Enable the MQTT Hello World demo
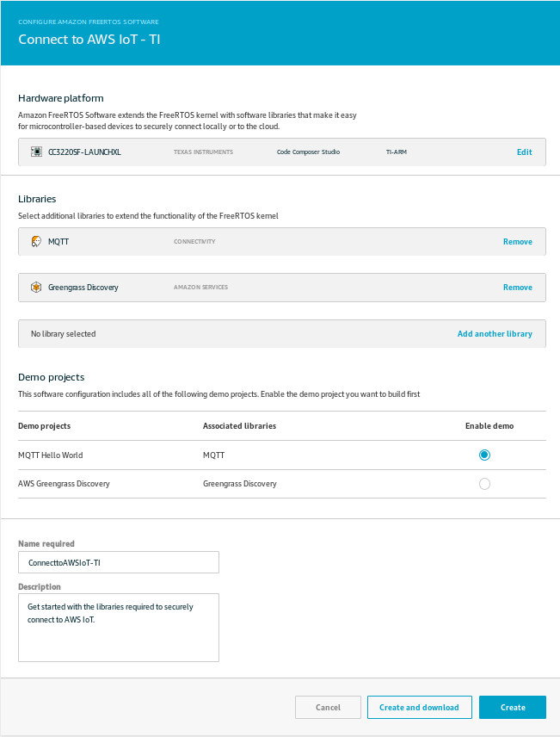Screen dimensions: 560x737 tap(484, 455)
